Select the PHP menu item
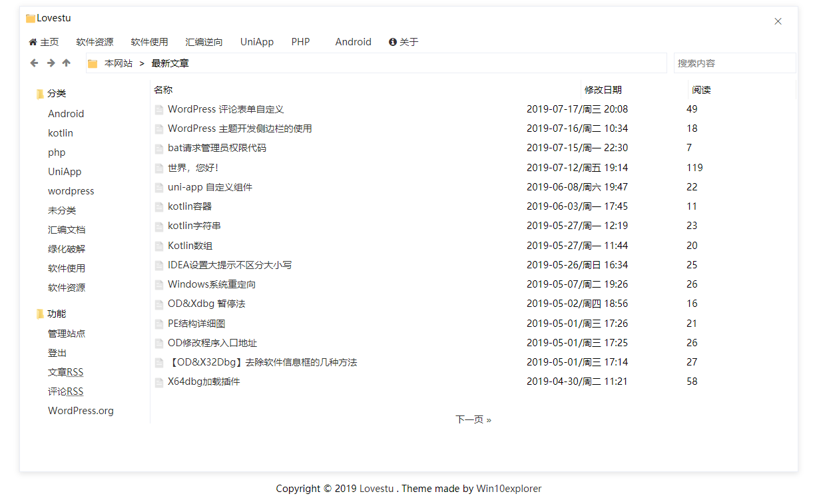819x504 pixels. (x=300, y=41)
